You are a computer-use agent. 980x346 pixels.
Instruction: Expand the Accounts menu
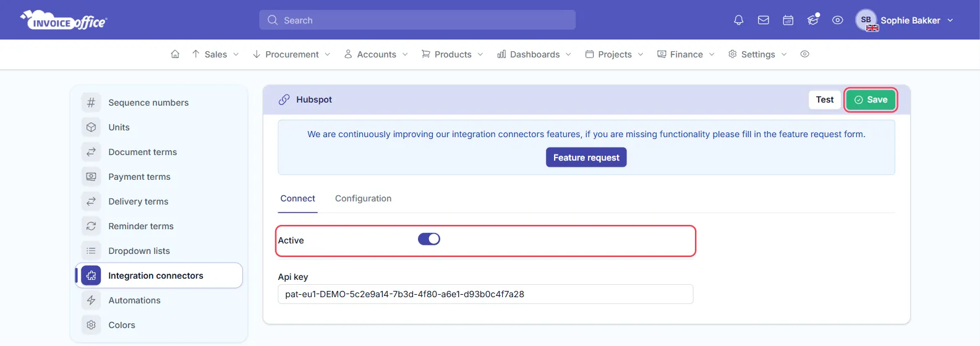click(376, 54)
